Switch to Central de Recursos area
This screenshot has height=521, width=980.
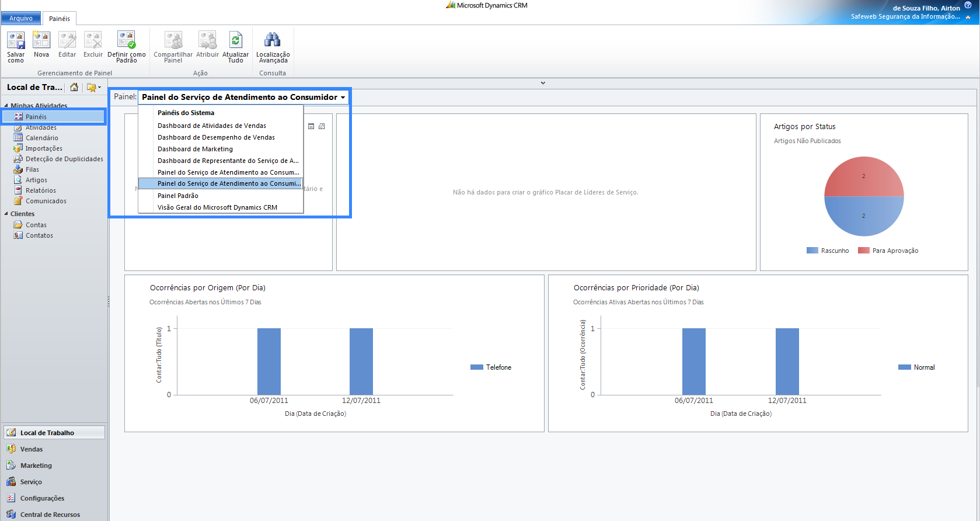tap(54, 515)
